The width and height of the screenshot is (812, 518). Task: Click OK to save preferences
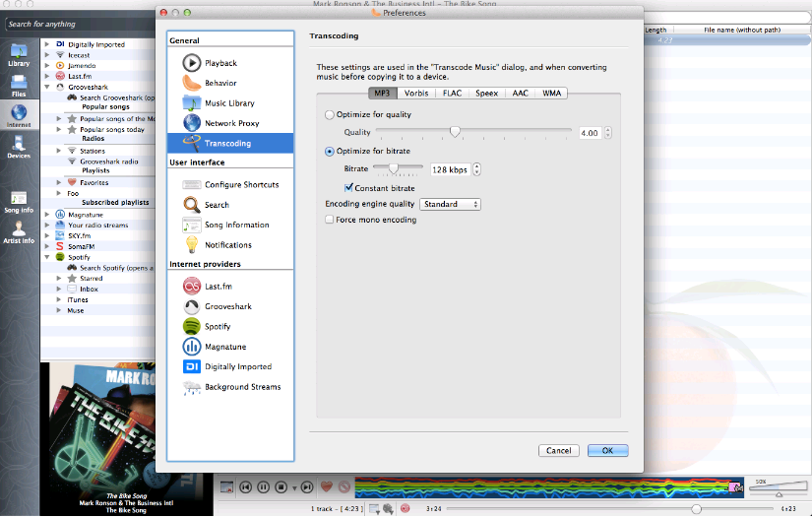[x=608, y=451]
